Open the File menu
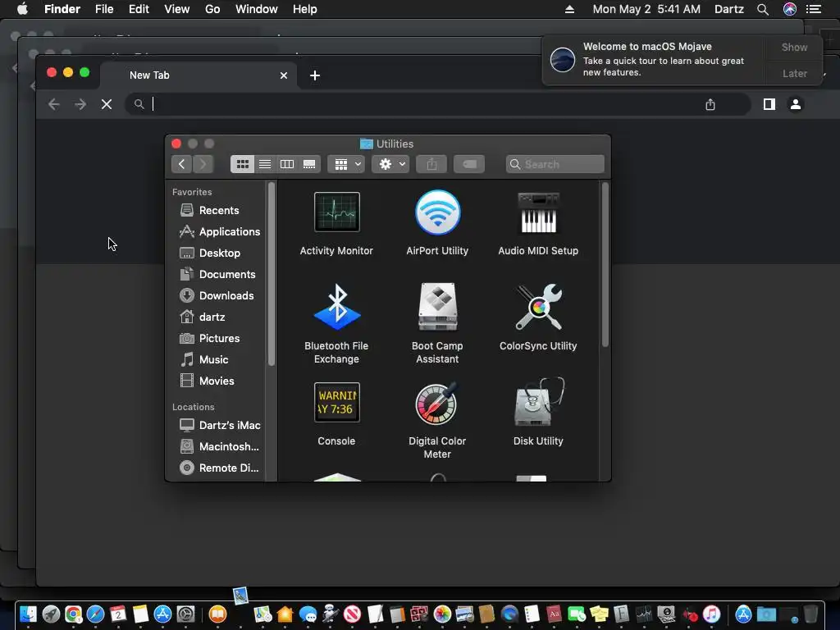Screen dimensions: 840x630 click(104, 9)
